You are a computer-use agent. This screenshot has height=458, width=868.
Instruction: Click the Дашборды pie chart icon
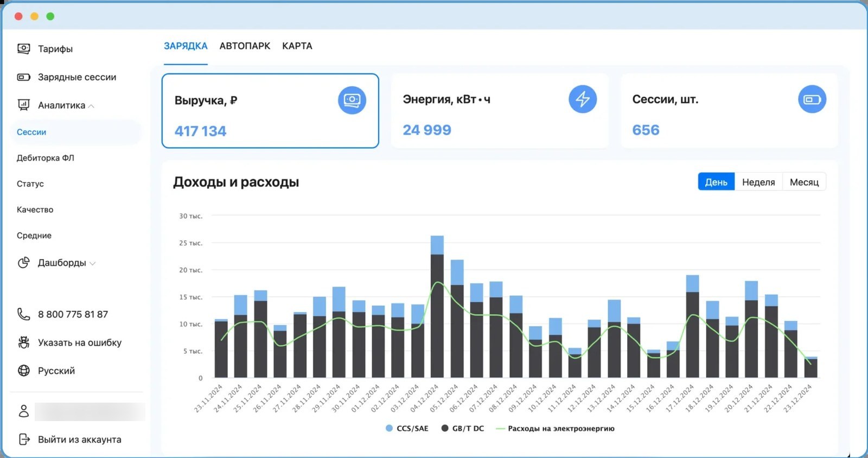tap(24, 263)
